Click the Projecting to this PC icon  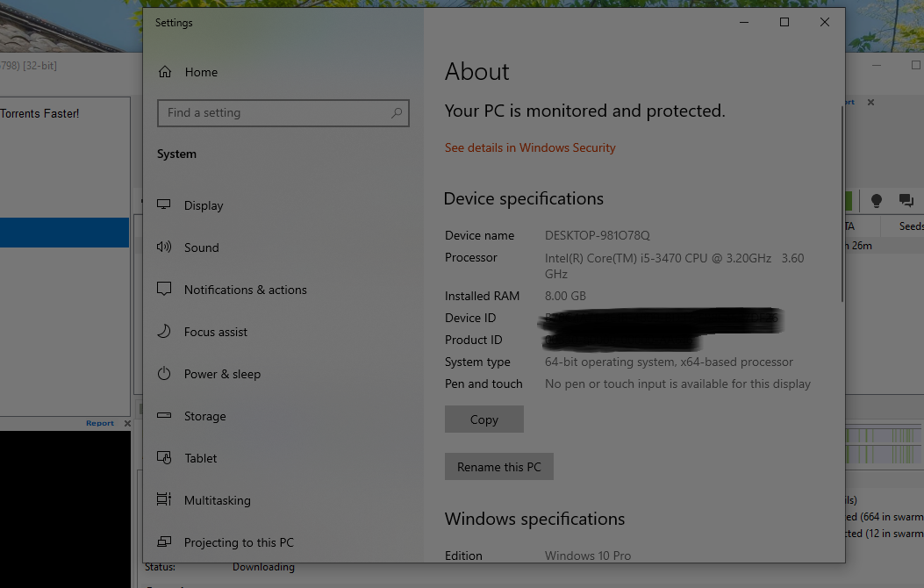(164, 541)
